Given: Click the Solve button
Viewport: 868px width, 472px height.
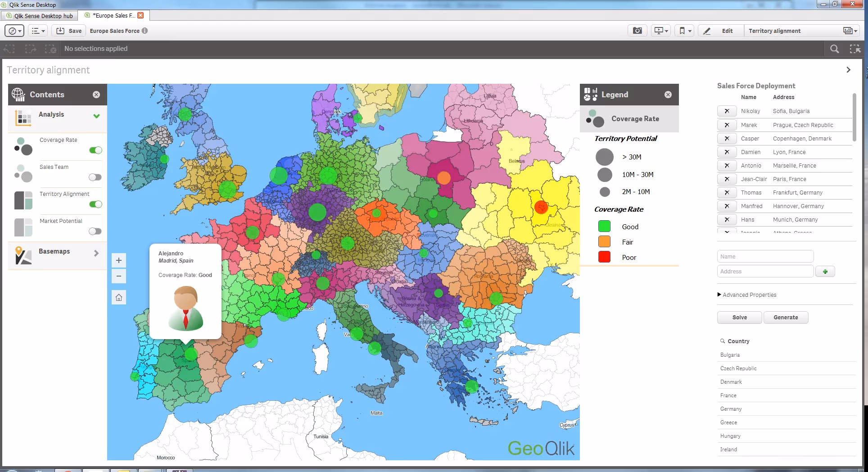Looking at the screenshot, I should pos(739,317).
